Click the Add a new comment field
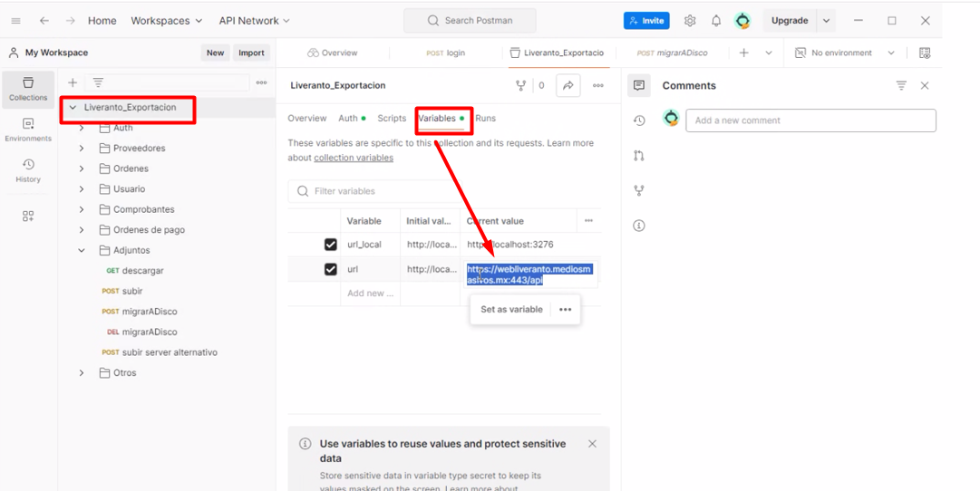Screen dimensions: 980x491 [810, 120]
